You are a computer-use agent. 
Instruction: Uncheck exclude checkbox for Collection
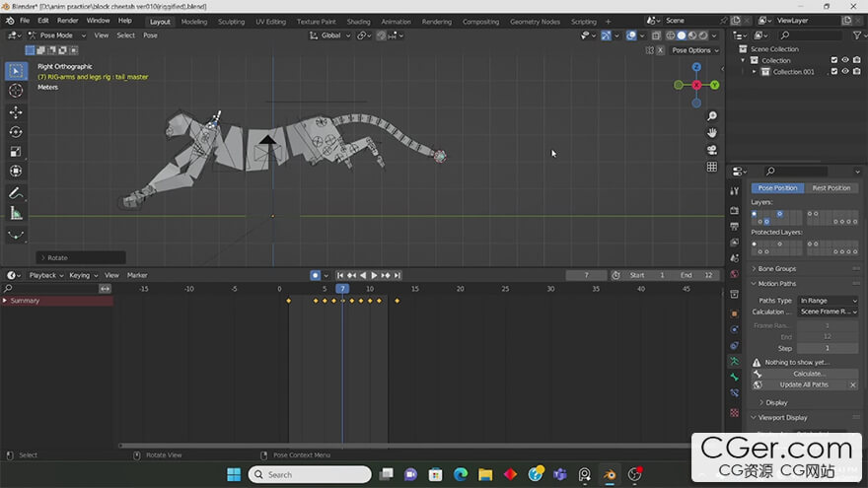[x=834, y=60]
